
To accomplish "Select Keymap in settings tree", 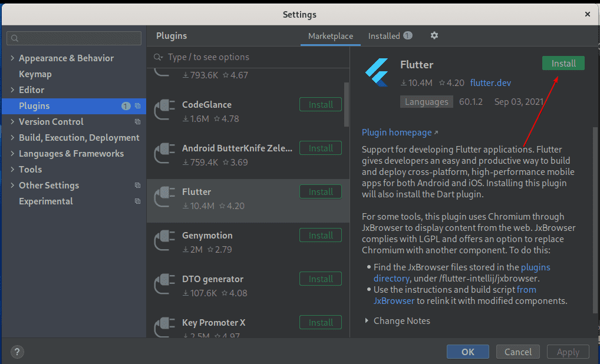I will point(35,74).
